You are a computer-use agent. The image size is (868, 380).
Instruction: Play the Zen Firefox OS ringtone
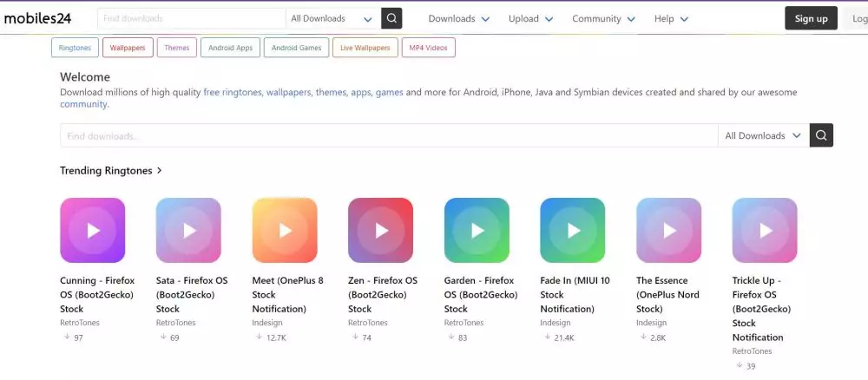pyautogui.click(x=380, y=230)
